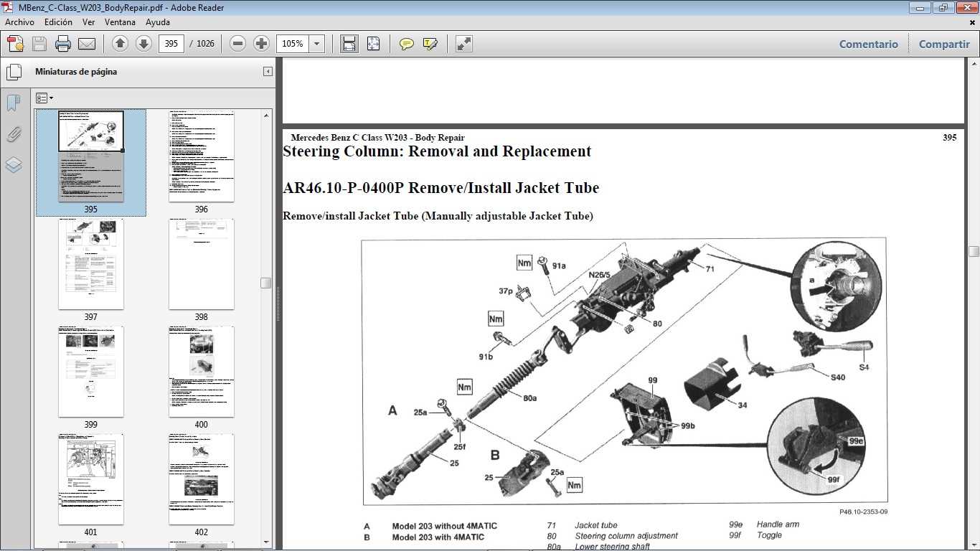The width and height of the screenshot is (980, 551).
Task: Fit the whole page in the window icon
Action: pyautogui.click(x=373, y=44)
